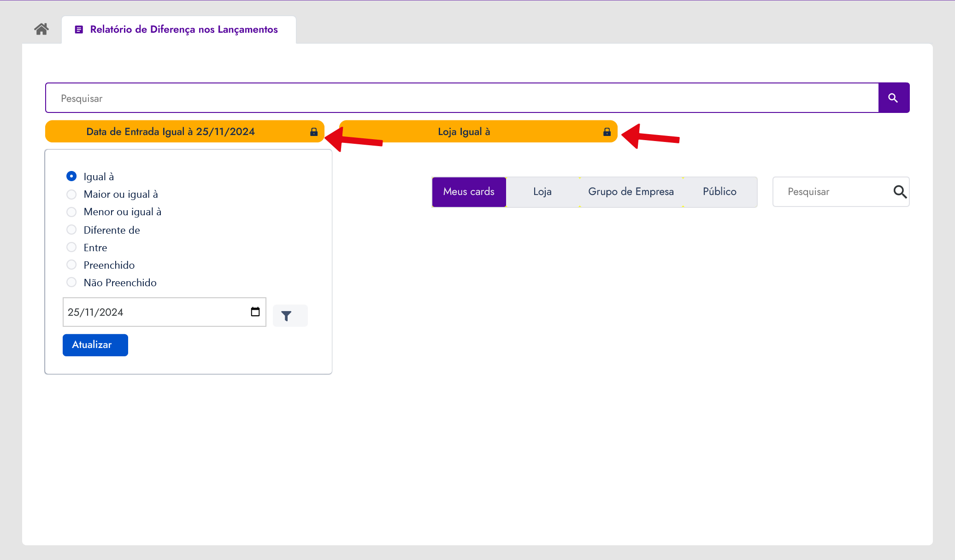Click the main Pesquisar search field
The height and width of the screenshot is (560, 955).
coord(461,98)
